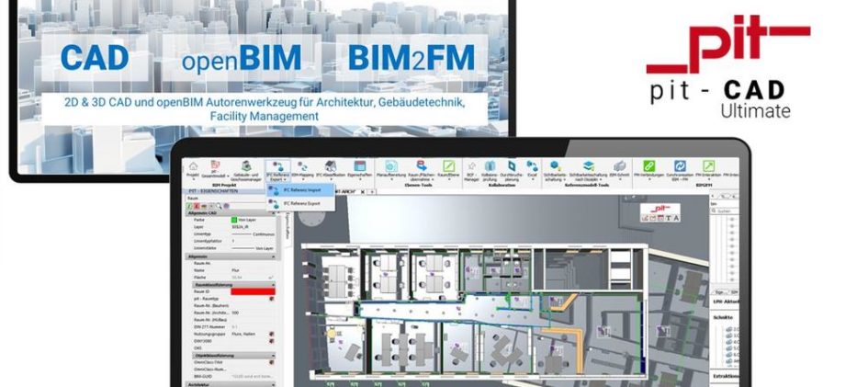Expand the Sichtbarkeitsschaltung dropdown
The height and width of the screenshot is (387, 868).
(x=555, y=181)
